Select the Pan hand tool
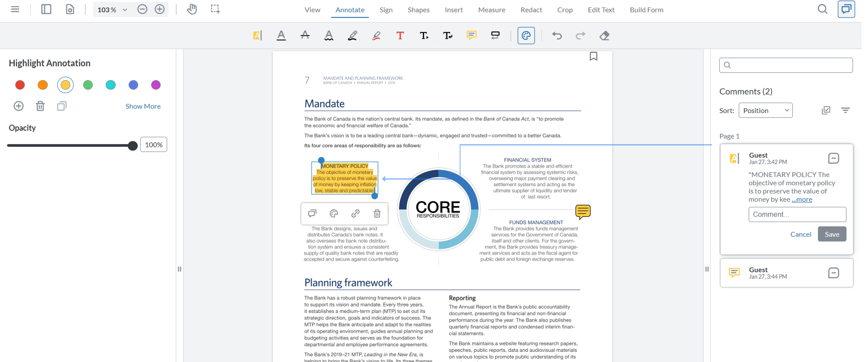The image size is (868, 362). click(192, 9)
